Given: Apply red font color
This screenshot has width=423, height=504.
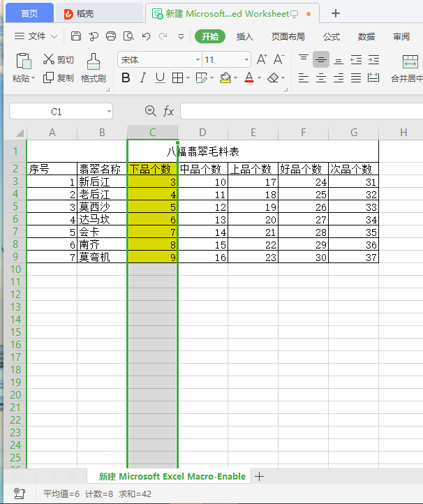Looking at the screenshot, I should [x=249, y=77].
